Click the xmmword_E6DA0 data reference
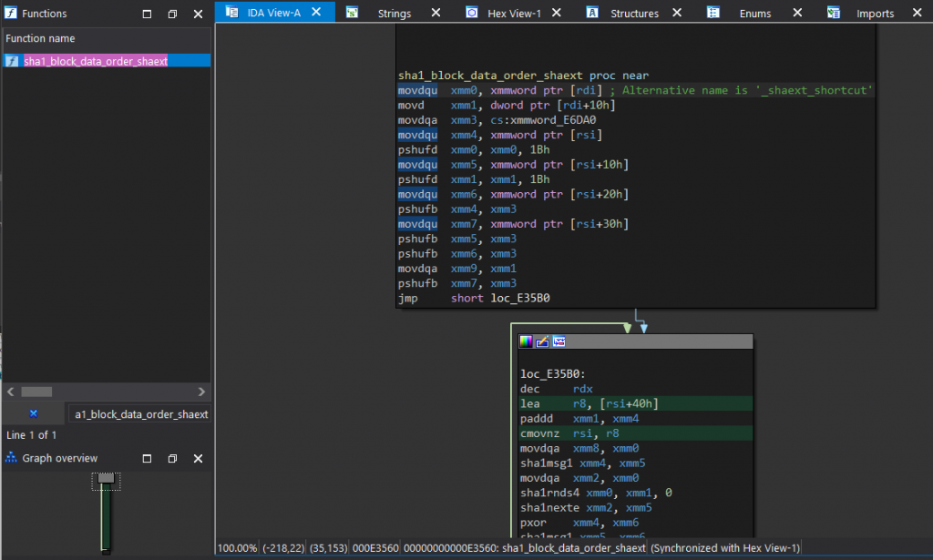The width and height of the screenshot is (933, 560). pyautogui.click(x=553, y=119)
